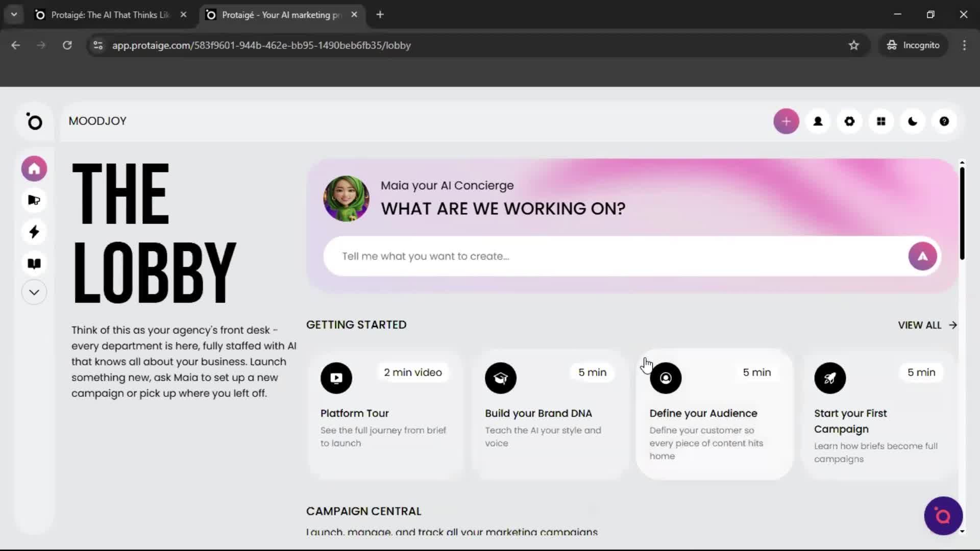Switch to the first Protaigé browser tab

110,15
